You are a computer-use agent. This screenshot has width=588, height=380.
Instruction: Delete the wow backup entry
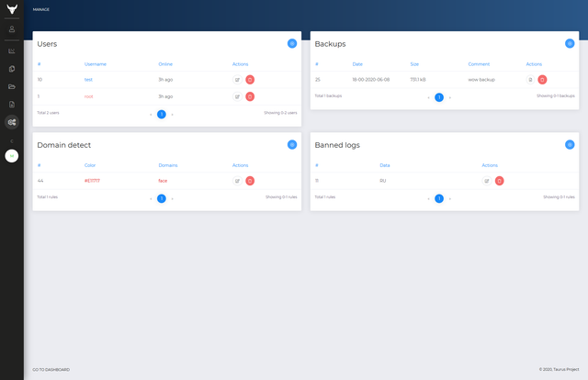(542, 80)
